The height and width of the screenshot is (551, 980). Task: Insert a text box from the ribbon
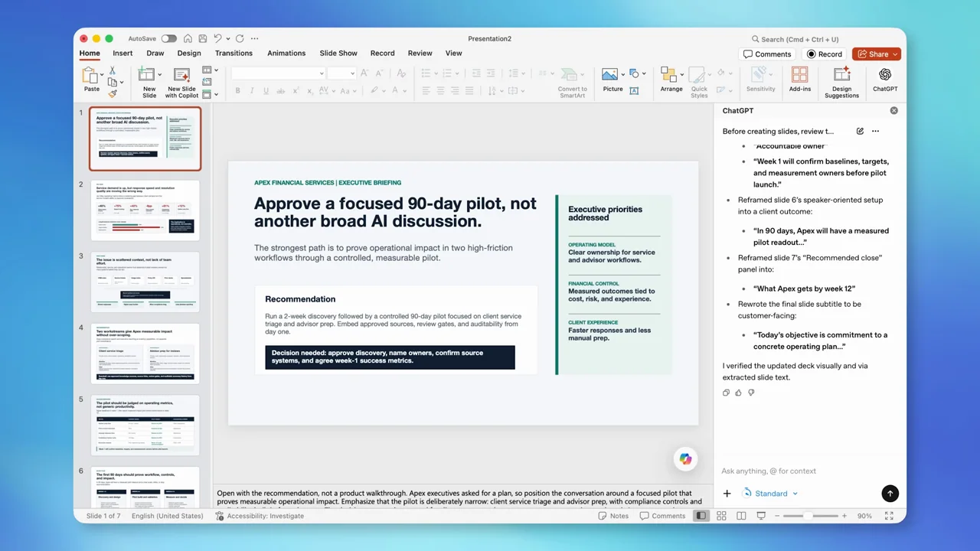point(634,90)
